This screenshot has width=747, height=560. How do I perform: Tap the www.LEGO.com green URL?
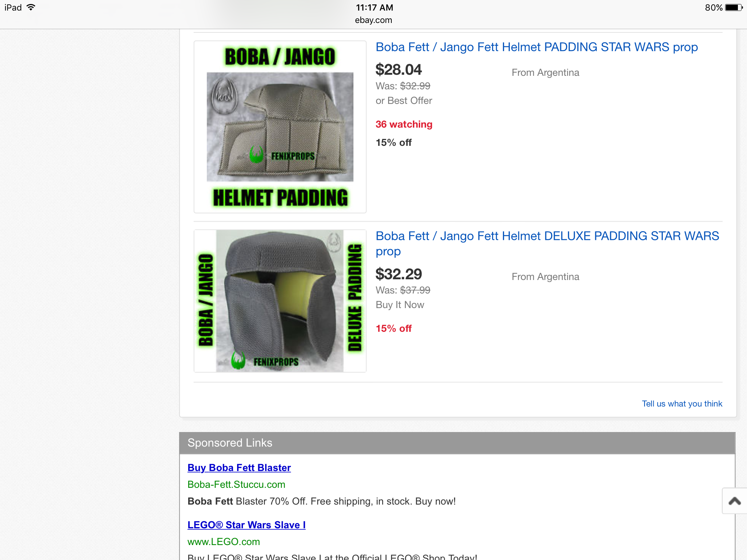coord(224,542)
